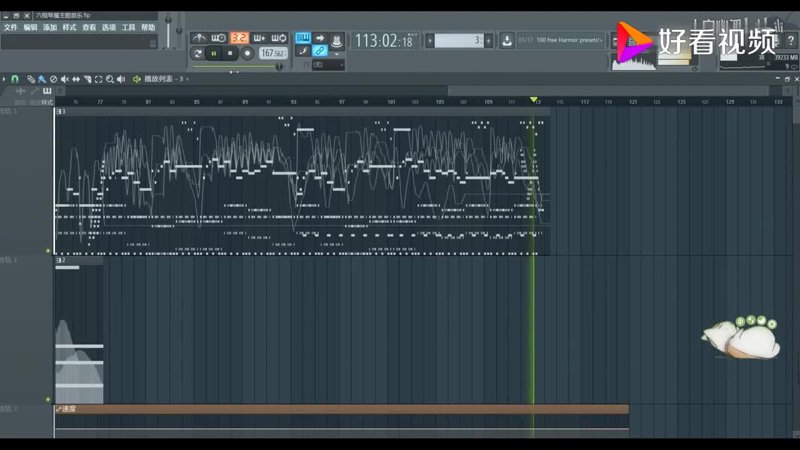Toggle the metronome button
This screenshot has height=450, width=800.
click(198, 38)
